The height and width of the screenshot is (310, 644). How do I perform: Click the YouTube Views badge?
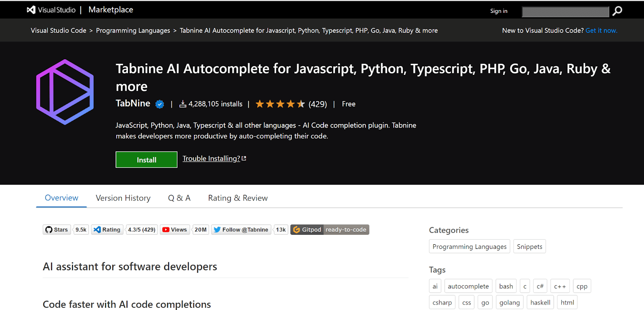pyautogui.click(x=175, y=229)
